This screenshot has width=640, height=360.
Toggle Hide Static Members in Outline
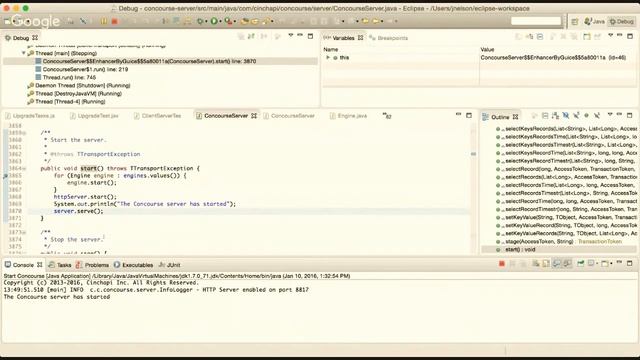[576, 116]
